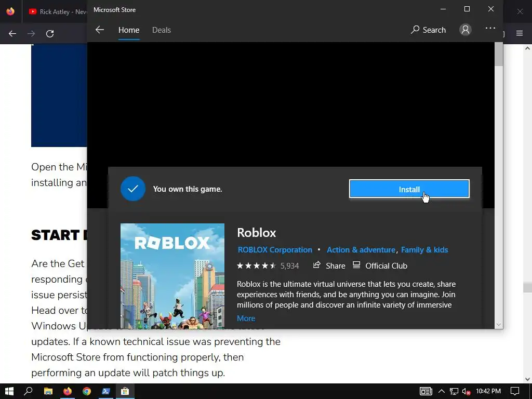
Task: Open File Explorer from the taskbar
Action: [48, 391]
